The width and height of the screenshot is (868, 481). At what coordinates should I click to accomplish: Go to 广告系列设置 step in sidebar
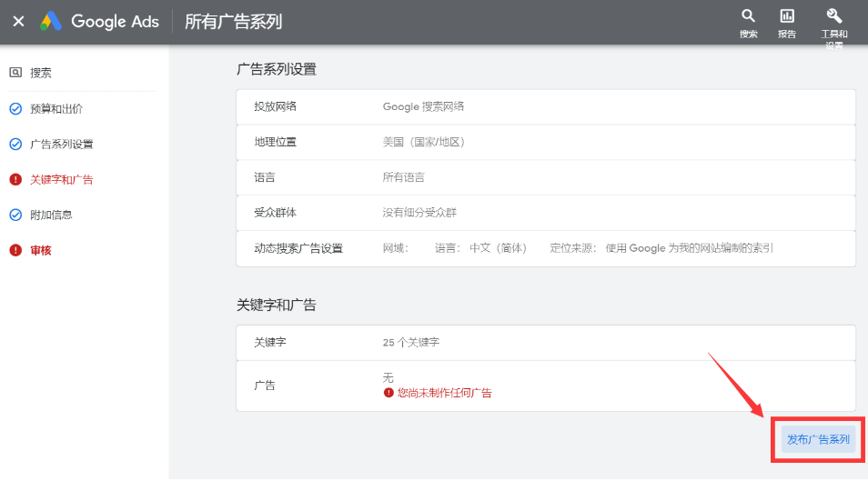point(61,144)
